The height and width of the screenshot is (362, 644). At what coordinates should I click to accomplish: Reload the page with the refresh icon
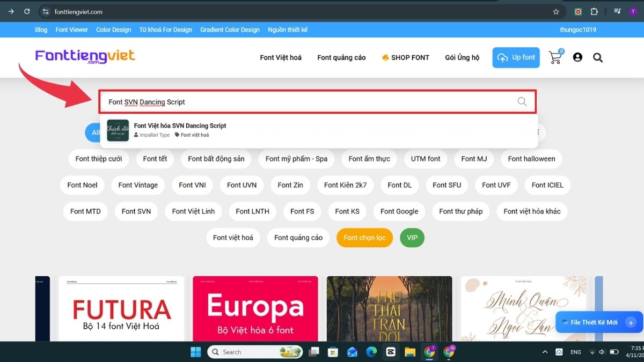[27, 11]
